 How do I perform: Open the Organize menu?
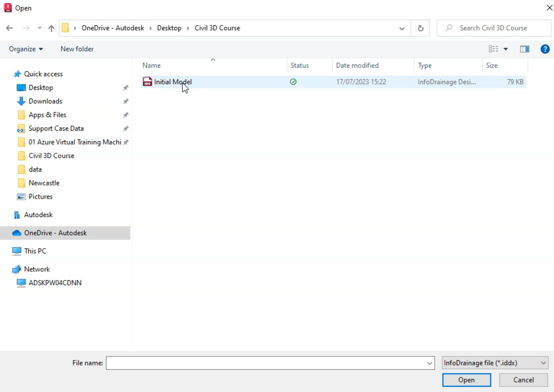(x=26, y=49)
